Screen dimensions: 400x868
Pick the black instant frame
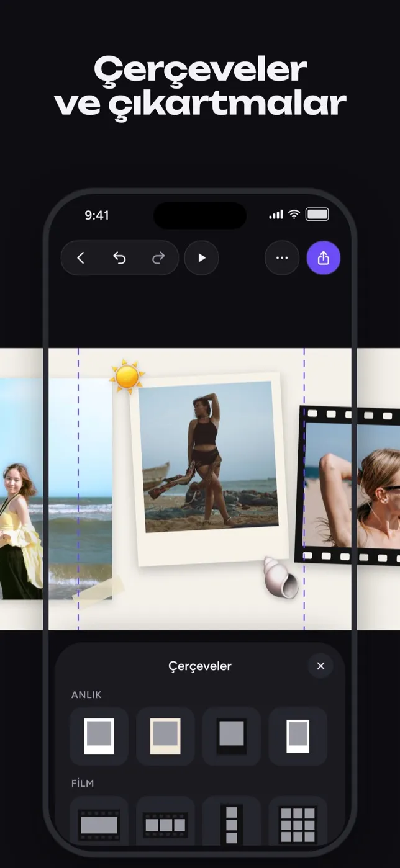[x=232, y=736]
